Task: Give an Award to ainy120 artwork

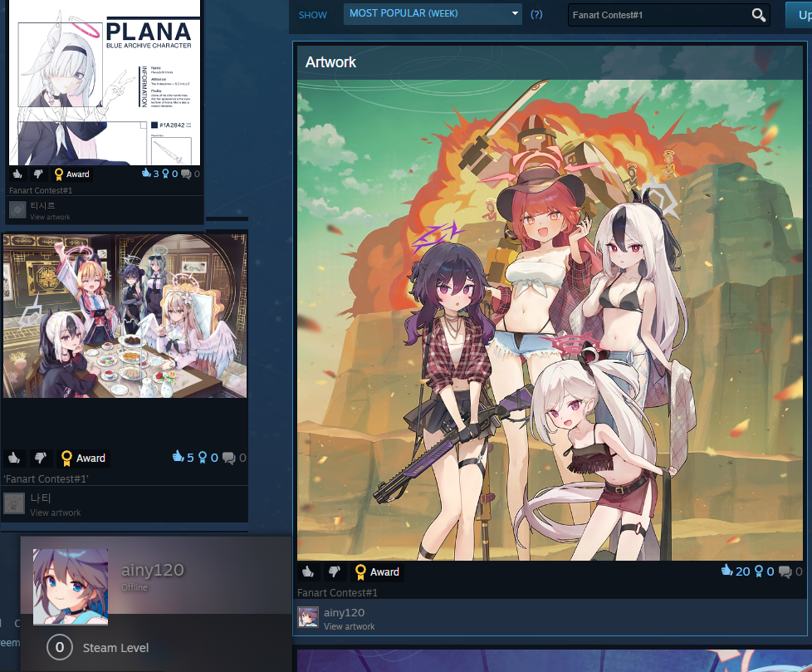Action: [377, 572]
